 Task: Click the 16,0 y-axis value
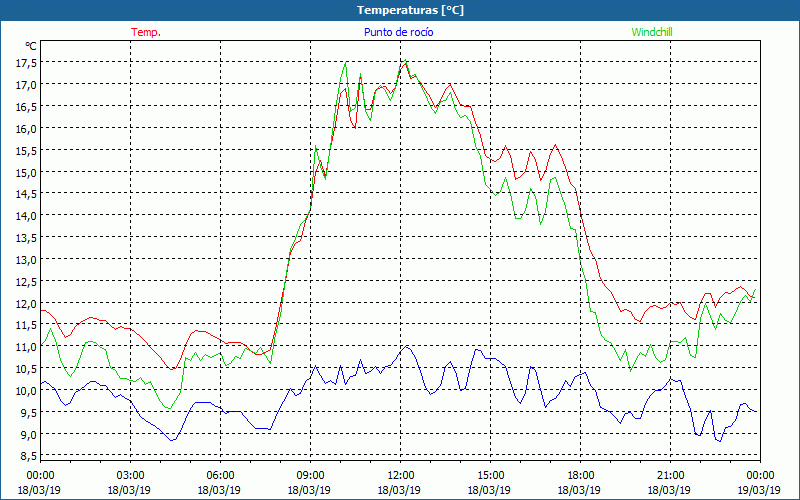coord(27,129)
